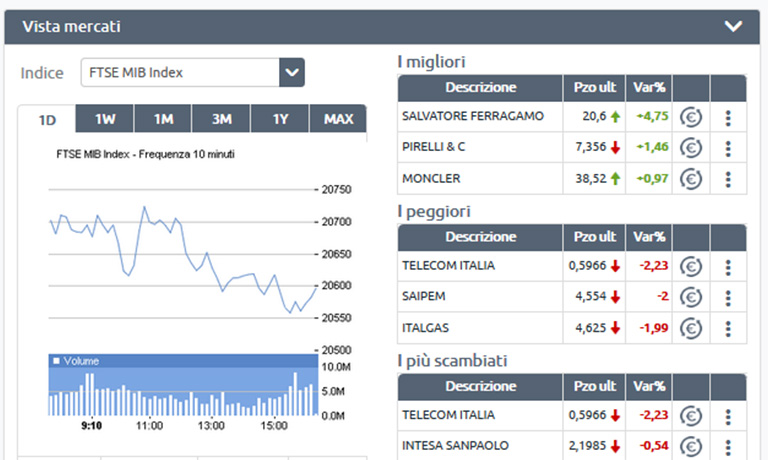Open the FTSE MIB Index dropdown
The image size is (768, 460).
tap(292, 73)
